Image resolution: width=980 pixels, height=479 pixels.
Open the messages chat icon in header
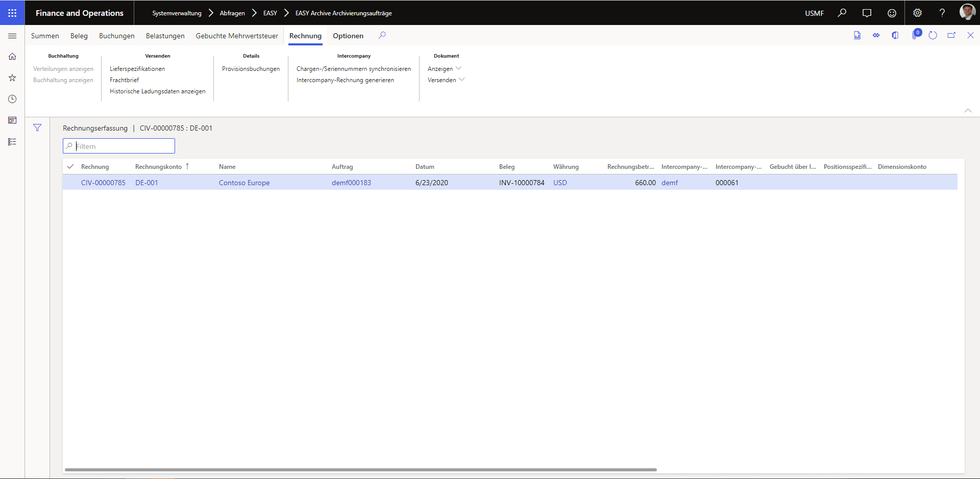tap(867, 13)
